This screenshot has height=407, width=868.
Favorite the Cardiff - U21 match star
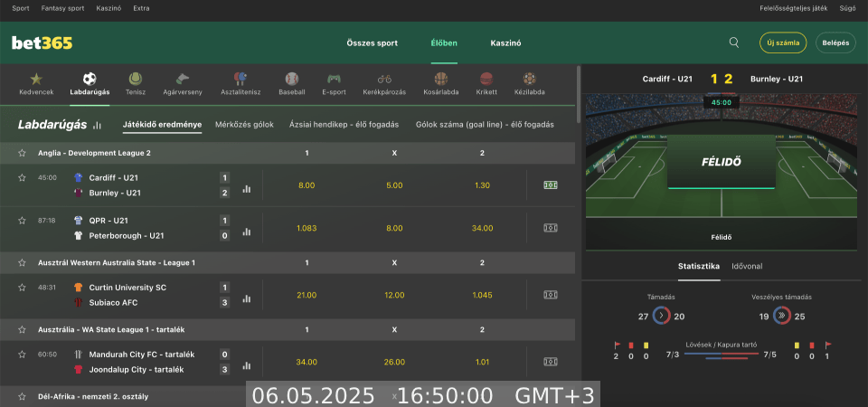pos(22,178)
